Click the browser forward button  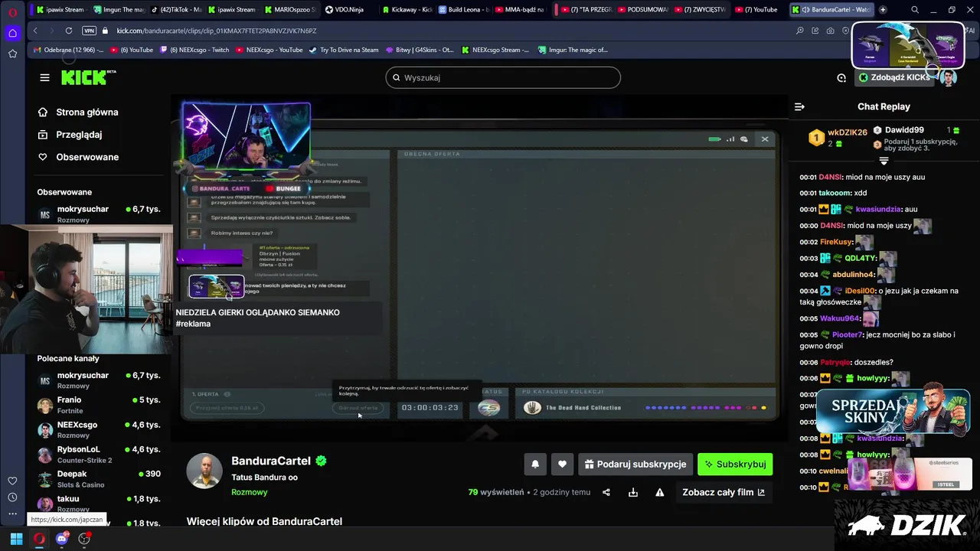(52, 31)
